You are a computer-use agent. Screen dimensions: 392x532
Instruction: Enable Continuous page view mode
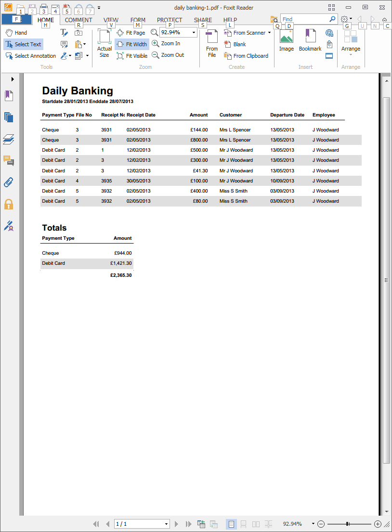tap(243, 524)
